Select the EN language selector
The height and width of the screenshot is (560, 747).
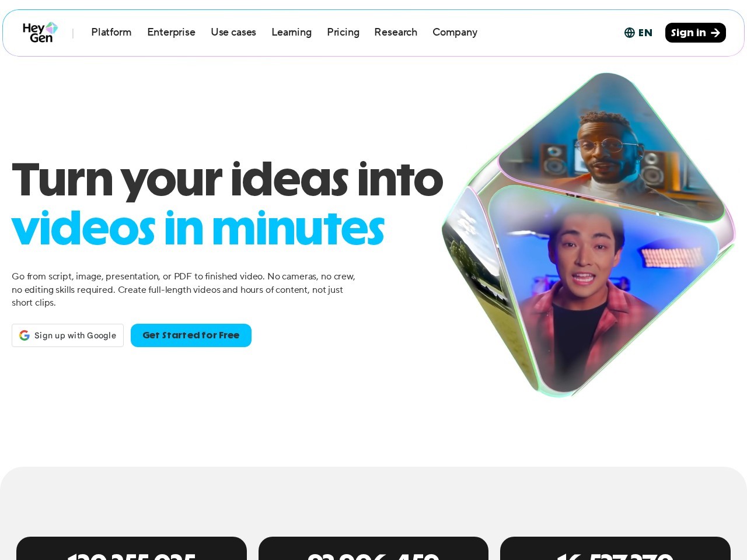click(638, 33)
